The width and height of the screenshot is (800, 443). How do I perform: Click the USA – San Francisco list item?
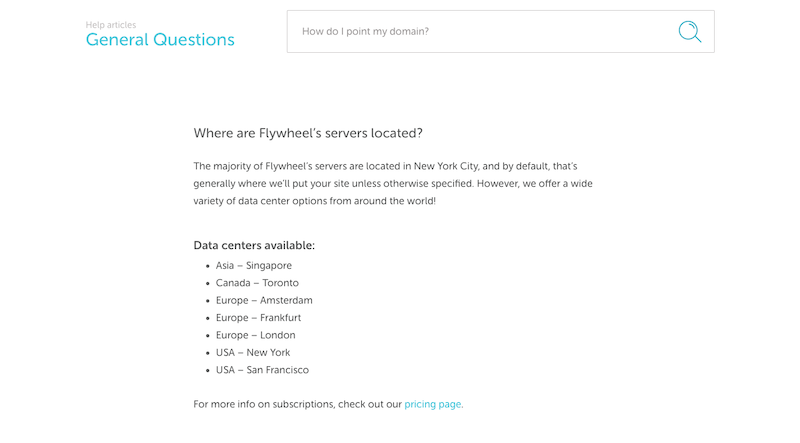coord(262,370)
